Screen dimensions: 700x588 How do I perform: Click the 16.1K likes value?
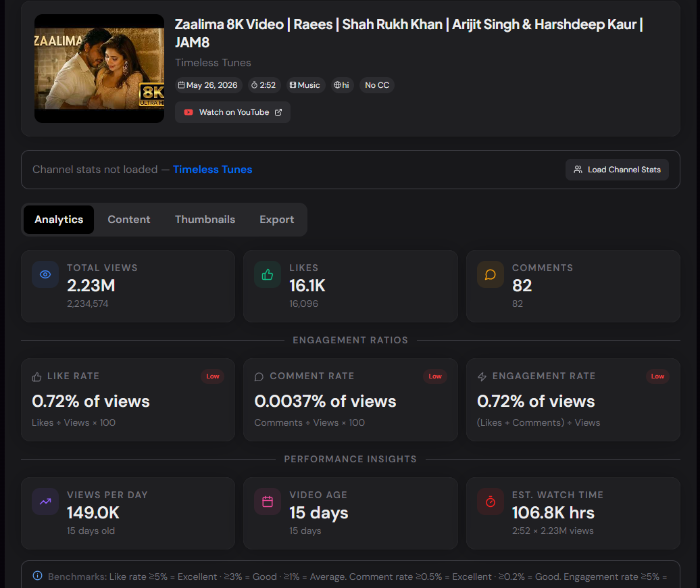coord(307,286)
